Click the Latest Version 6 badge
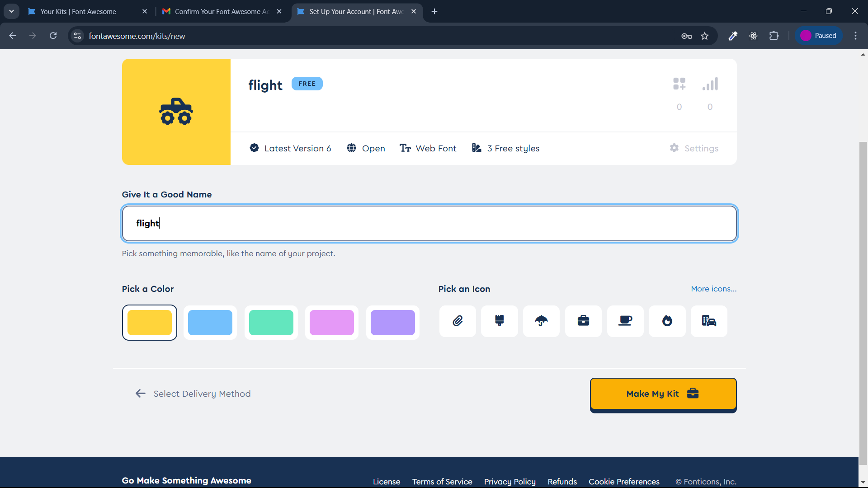 click(290, 148)
